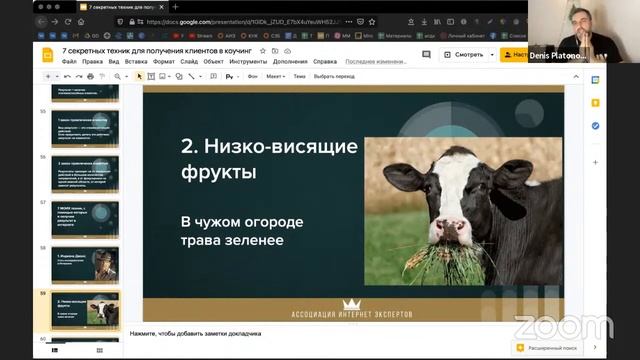The image size is (640, 360).
Task: Open the Формат menu
Action: tap(164, 62)
